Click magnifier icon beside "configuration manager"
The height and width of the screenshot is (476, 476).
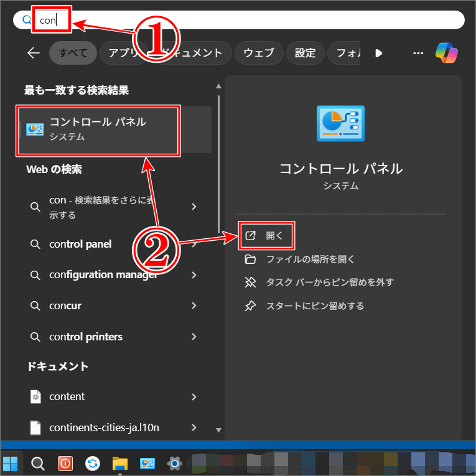click(35, 275)
